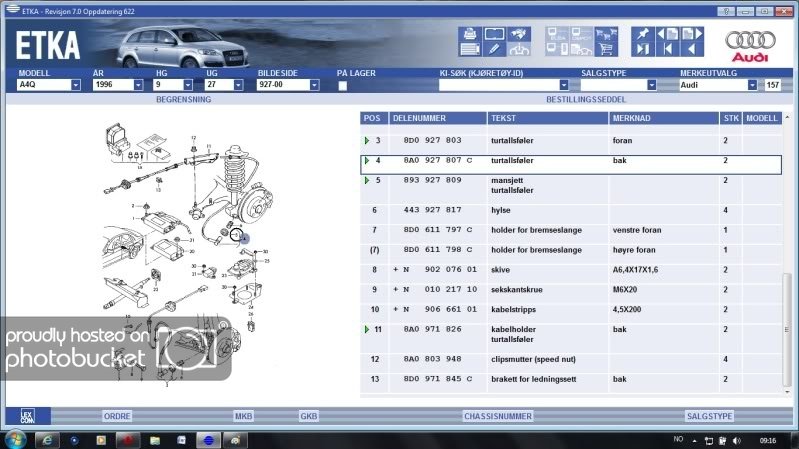
Task: Click the printer icon in the toolbar
Action: [x=469, y=34]
